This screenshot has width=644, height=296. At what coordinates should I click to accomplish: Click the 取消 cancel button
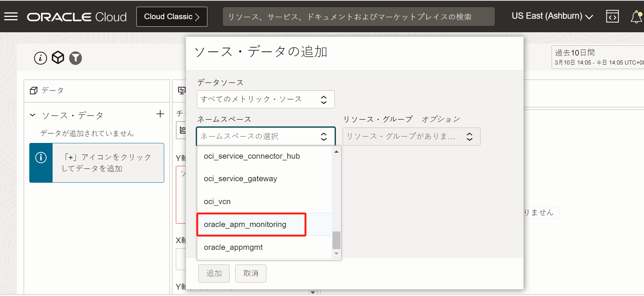(251, 273)
